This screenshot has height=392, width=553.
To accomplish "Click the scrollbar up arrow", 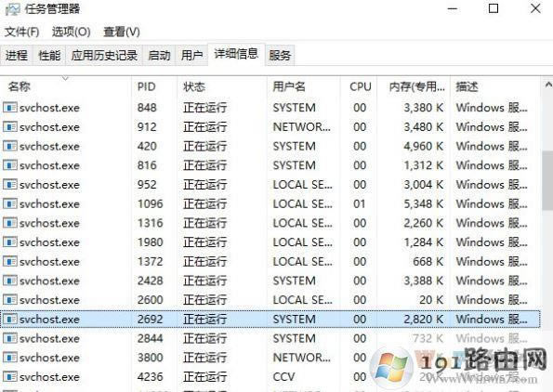I will tap(547, 85).
